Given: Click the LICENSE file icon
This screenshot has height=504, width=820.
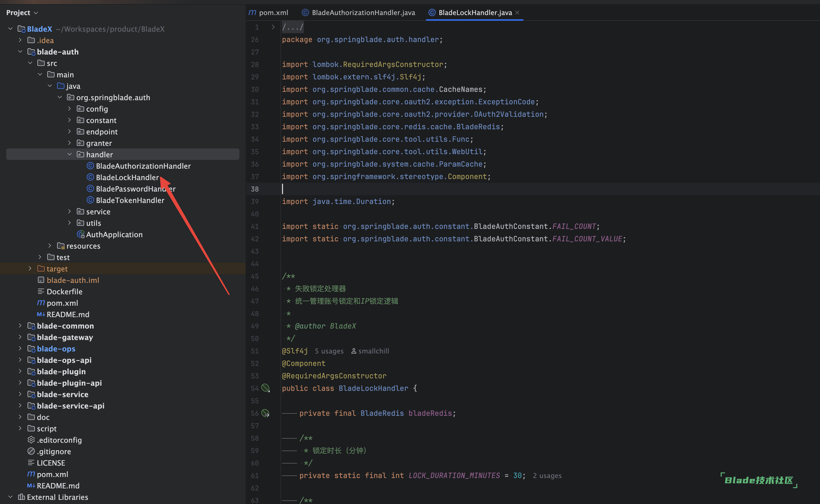Looking at the screenshot, I should [x=31, y=463].
